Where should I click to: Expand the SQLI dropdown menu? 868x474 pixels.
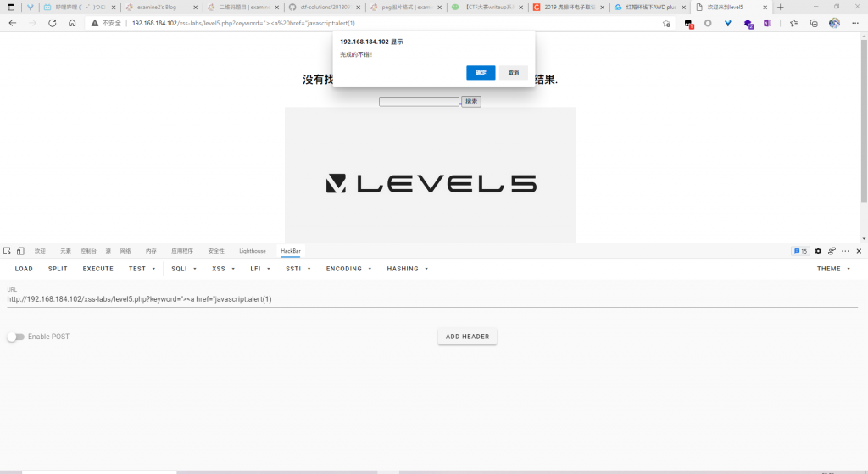(x=184, y=269)
